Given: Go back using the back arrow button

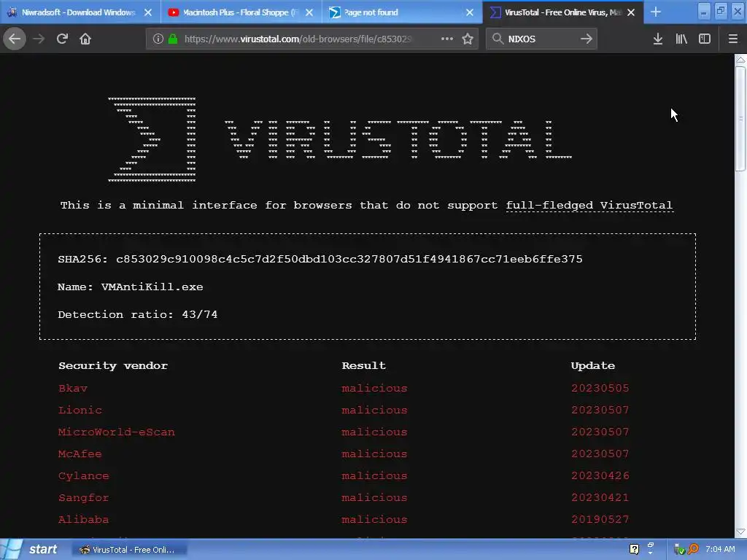Looking at the screenshot, I should (x=15, y=39).
